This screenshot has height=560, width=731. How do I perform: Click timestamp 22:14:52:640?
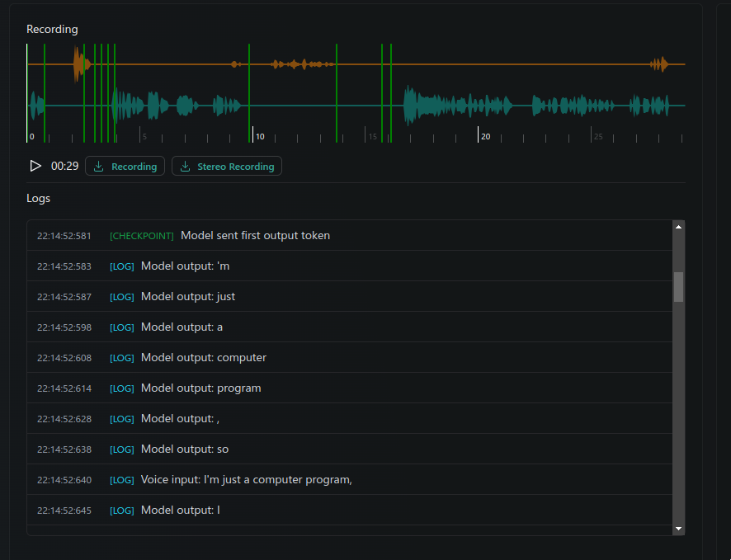(64, 480)
